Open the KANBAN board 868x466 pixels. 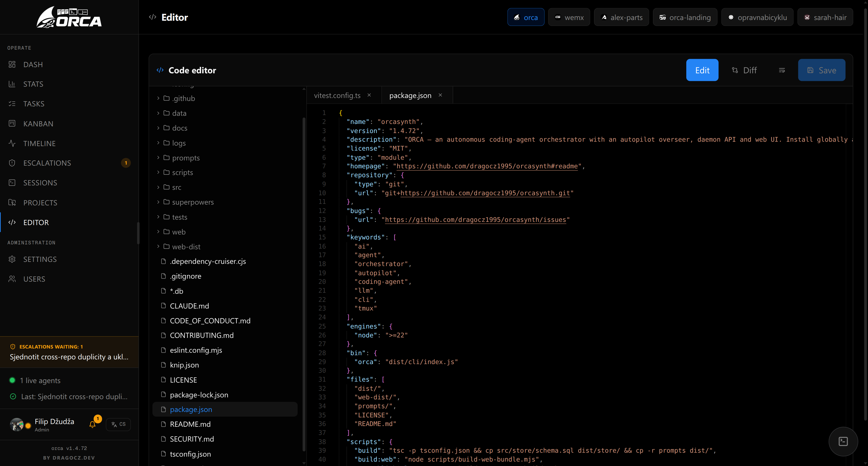pyautogui.click(x=69, y=124)
